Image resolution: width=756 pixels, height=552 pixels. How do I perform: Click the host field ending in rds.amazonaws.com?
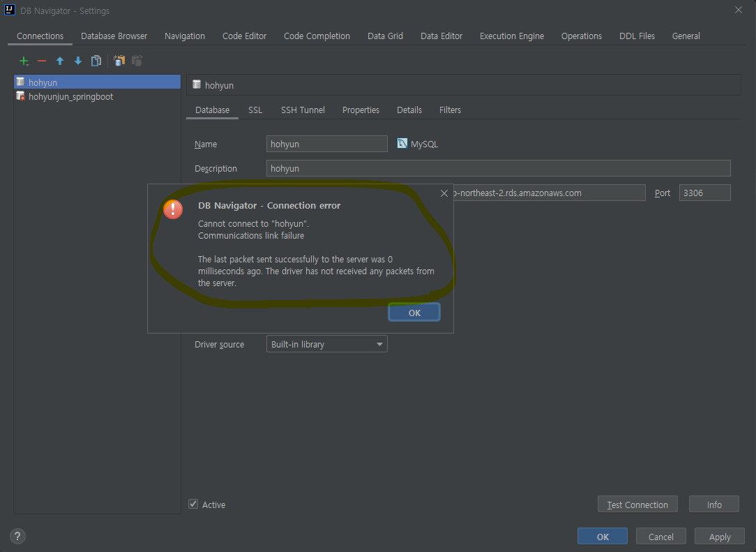coord(549,193)
